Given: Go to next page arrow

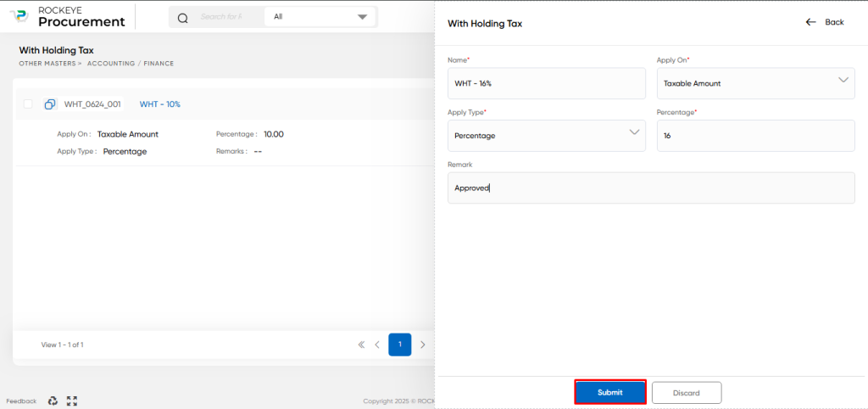Looking at the screenshot, I should (x=423, y=345).
